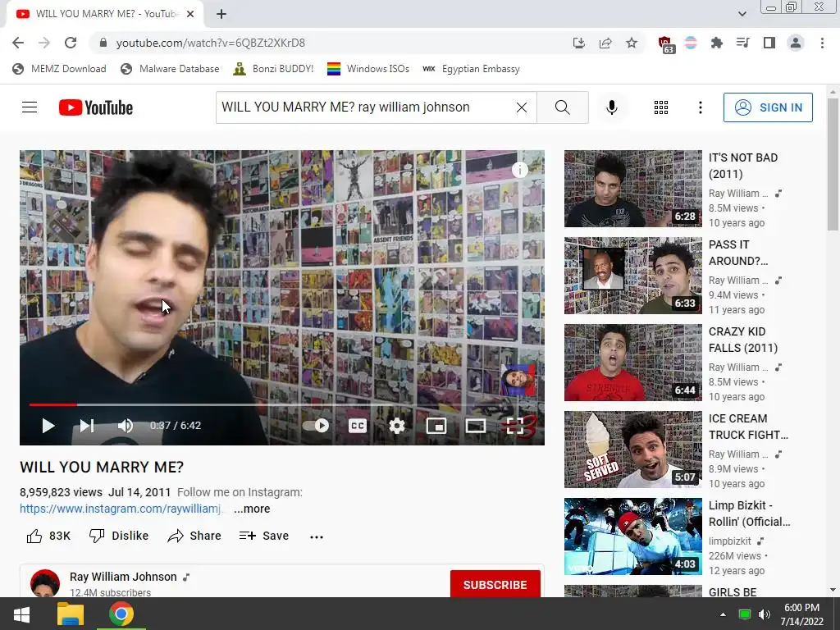Open PASS IT AROUND? video title
This screenshot has height=630, width=840.
tap(738, 253)
